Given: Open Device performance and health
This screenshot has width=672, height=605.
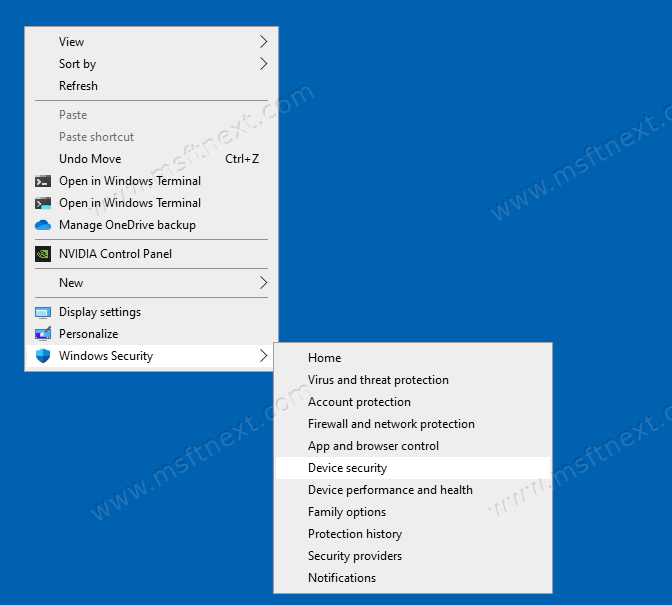Looking at the screenshot, I should click(x=413, y=490).
